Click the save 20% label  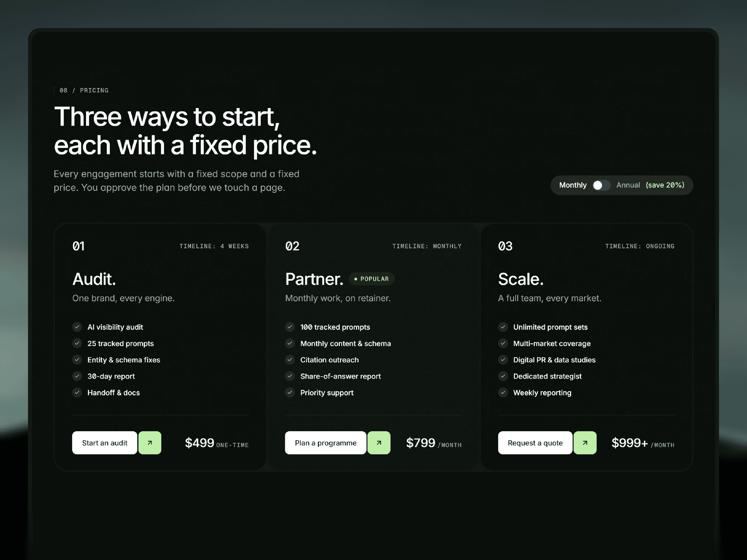tap(665, 185)
